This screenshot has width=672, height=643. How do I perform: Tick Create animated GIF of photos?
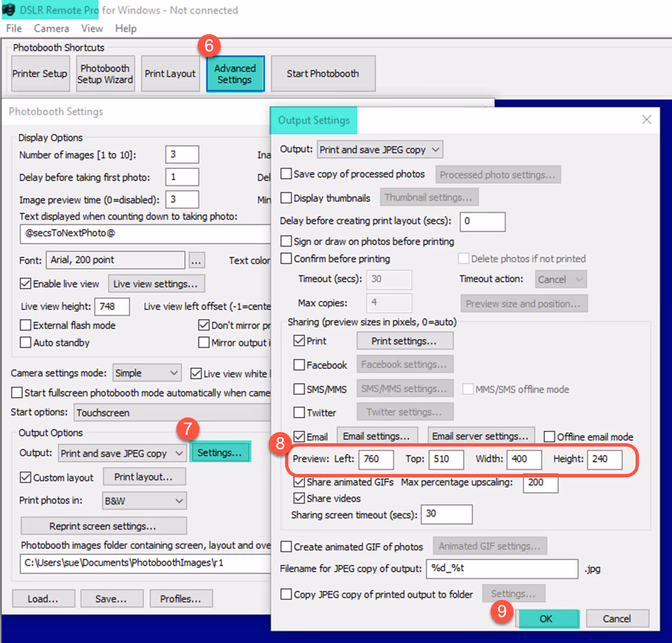tap(286, 547)
